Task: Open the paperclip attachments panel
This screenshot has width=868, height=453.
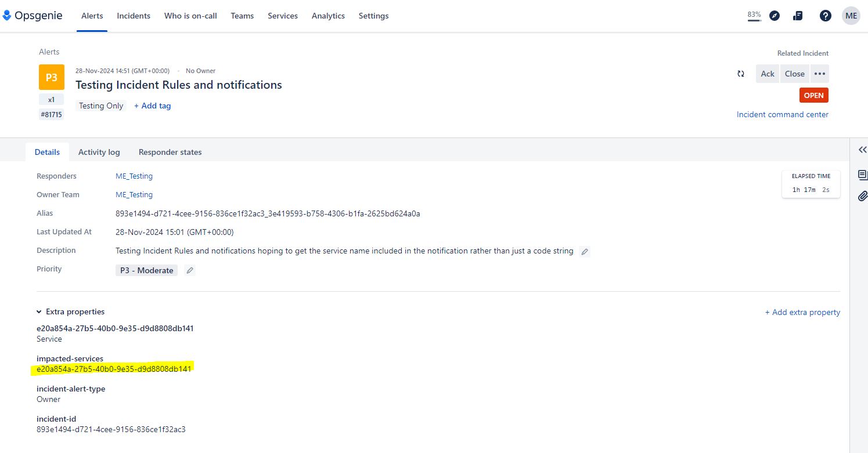Action: pos(862,196)
